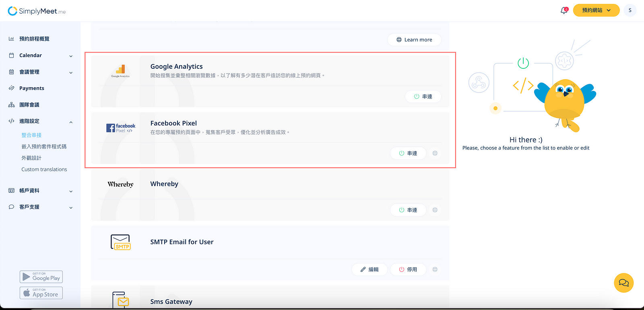The height and width of the screenshot is (310, 644).
Task: Open the live chat bubble
Action: [624, 283]
